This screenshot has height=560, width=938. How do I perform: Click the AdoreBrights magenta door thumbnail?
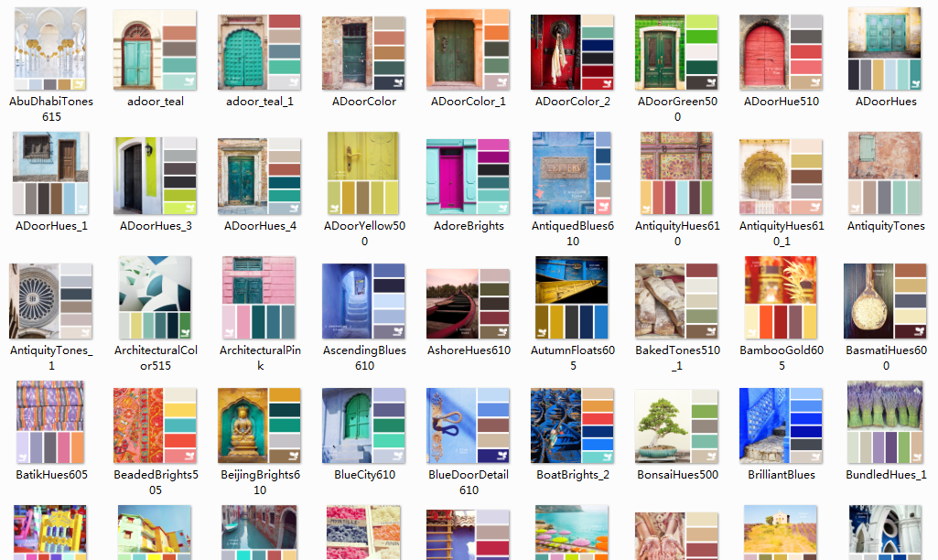[x=468, y=177]
